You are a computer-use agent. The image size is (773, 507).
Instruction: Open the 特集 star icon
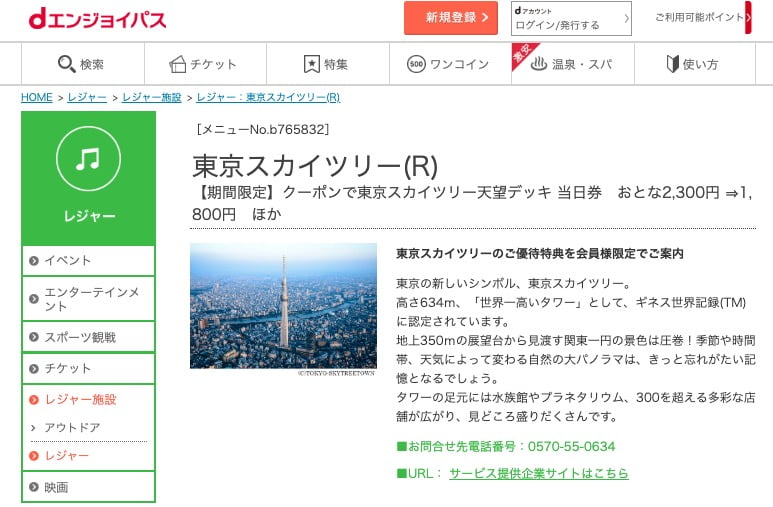coord(312,64)
